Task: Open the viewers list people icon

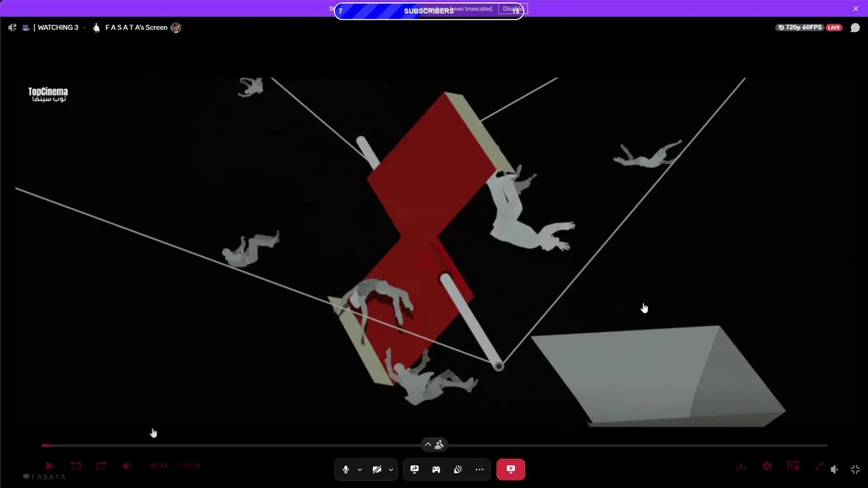Action: (26, 28)
